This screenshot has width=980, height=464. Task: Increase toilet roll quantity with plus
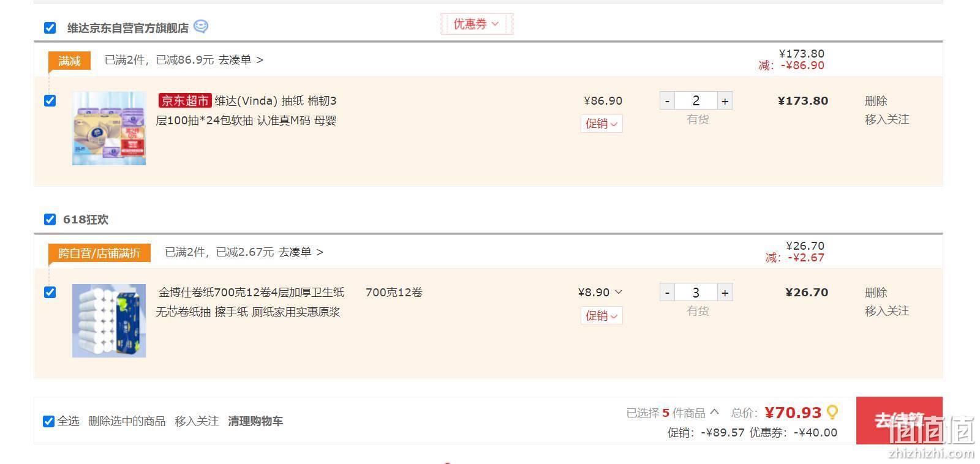pyautogui.click(x=725, y=293)
